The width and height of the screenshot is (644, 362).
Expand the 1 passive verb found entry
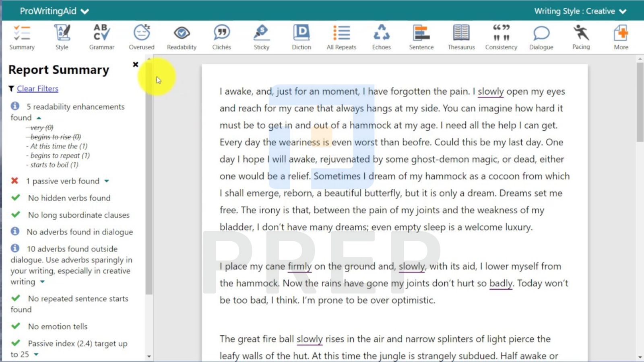point(106,181)
